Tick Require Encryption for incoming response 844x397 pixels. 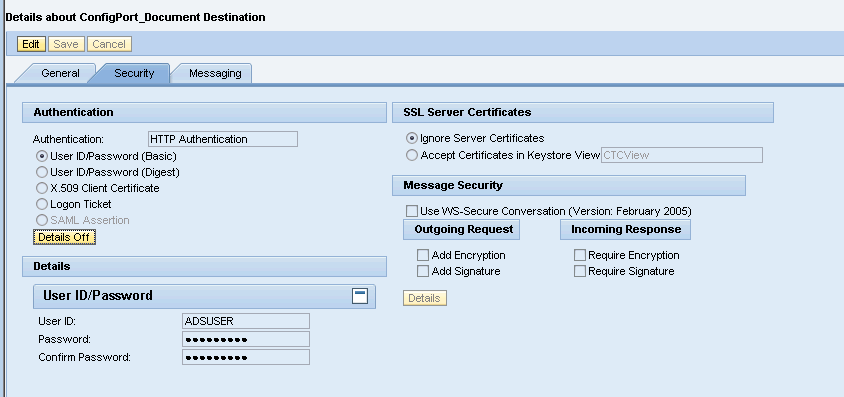point(580,255)
